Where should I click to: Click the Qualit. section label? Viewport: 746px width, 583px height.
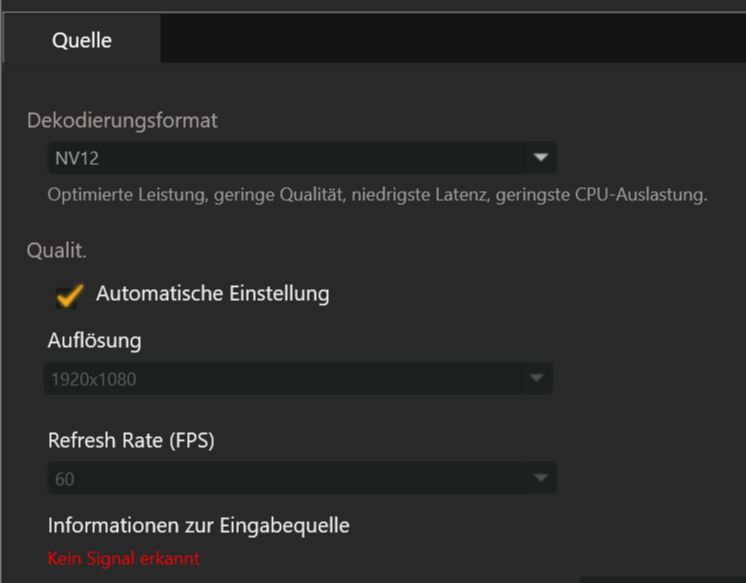(x=56, y=251)
